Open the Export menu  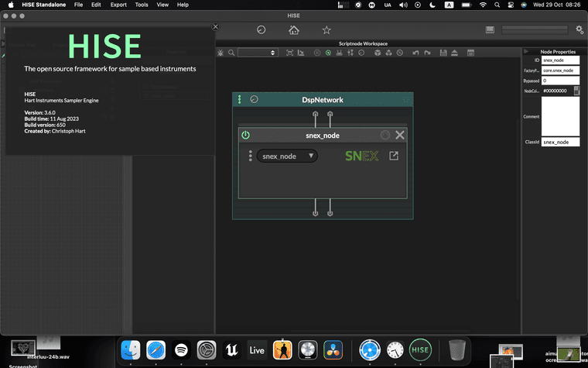pyautogui.click(x=118, y=5)
